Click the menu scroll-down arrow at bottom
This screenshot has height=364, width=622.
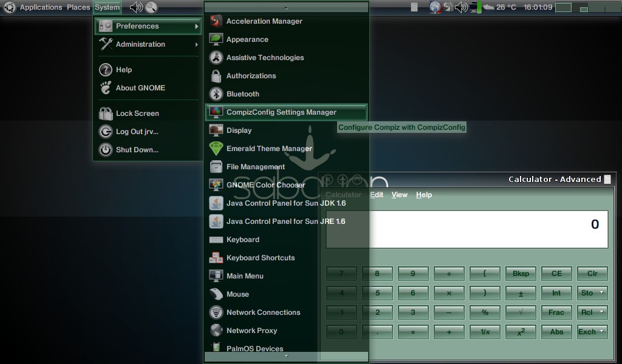tap(286, 356)
